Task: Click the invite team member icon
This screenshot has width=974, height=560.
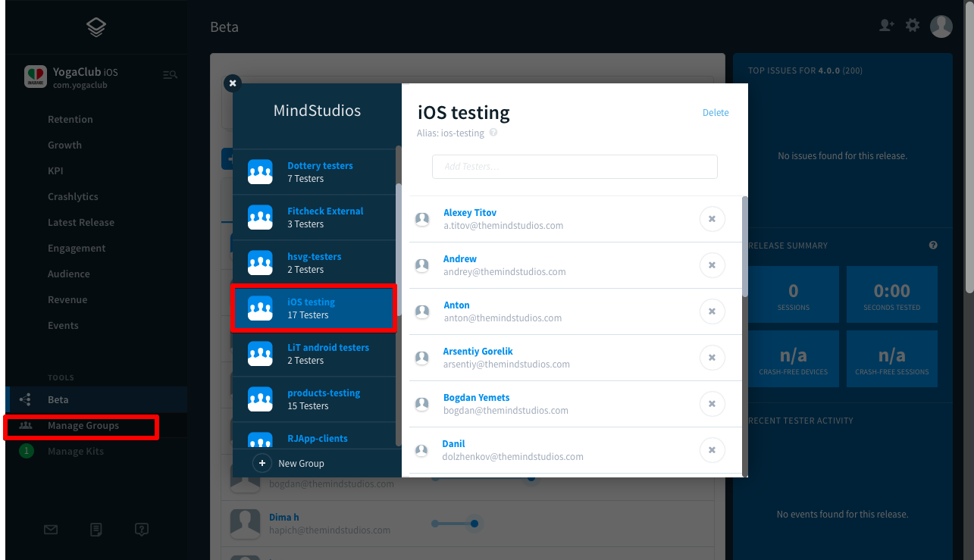Action: (x=886, y=25)
